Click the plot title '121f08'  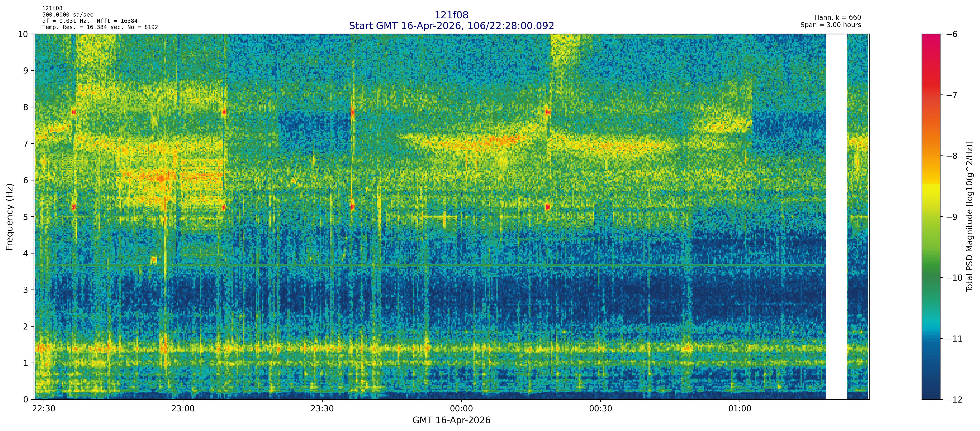(451, 15)
